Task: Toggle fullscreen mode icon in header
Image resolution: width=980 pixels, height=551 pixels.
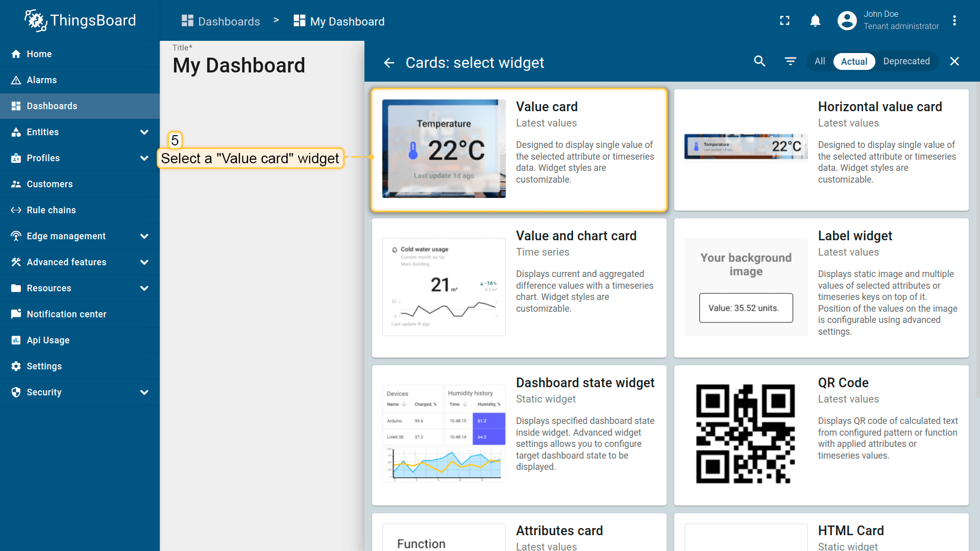Action: tap(785, 20)
